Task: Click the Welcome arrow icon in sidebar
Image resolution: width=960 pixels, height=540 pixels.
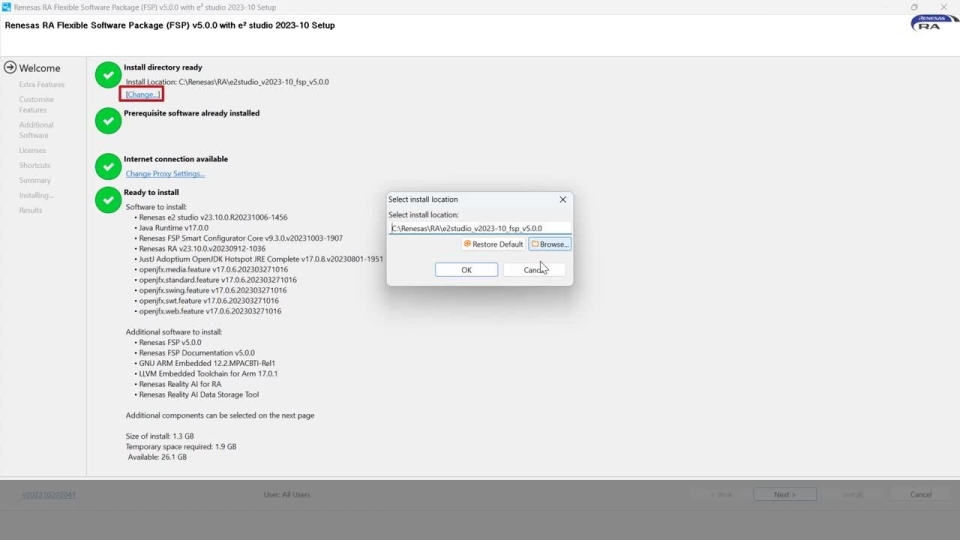Action: tap(10, 67)
